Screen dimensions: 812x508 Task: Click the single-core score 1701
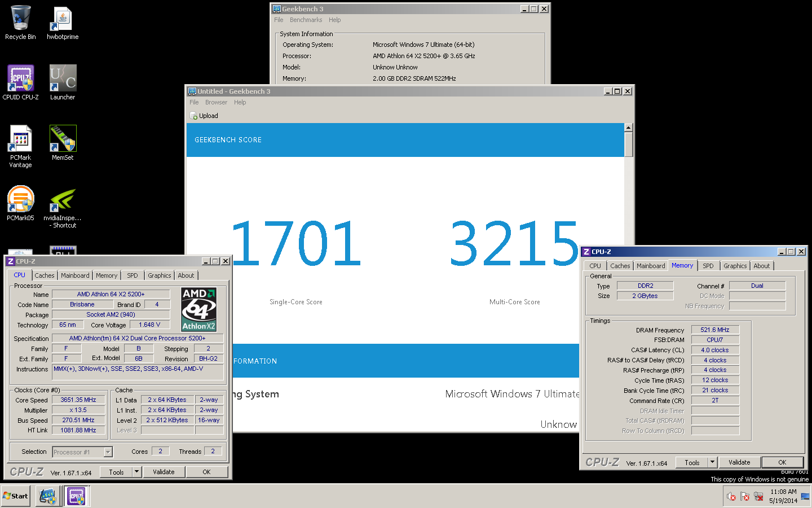point(297,243)
